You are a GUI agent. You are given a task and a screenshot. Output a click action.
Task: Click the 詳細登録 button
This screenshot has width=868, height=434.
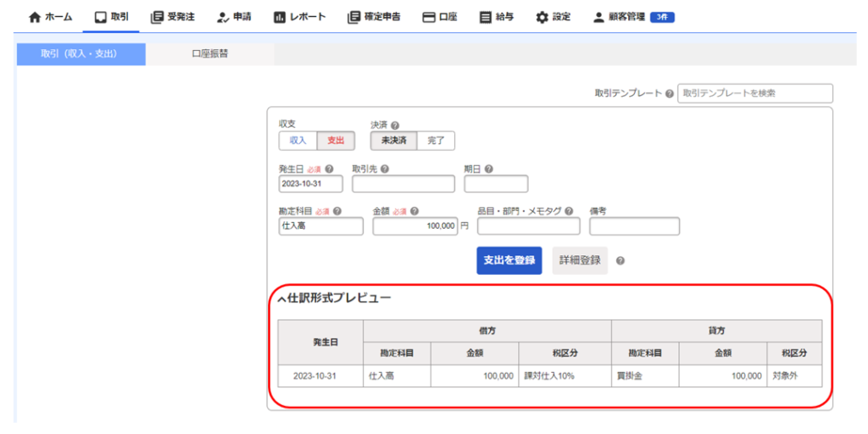point(580,260)
